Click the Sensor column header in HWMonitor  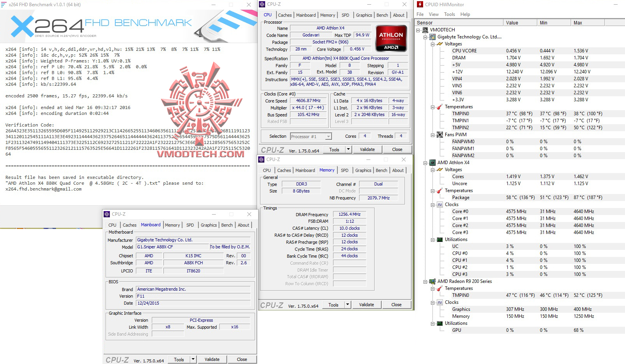[459, 23]
